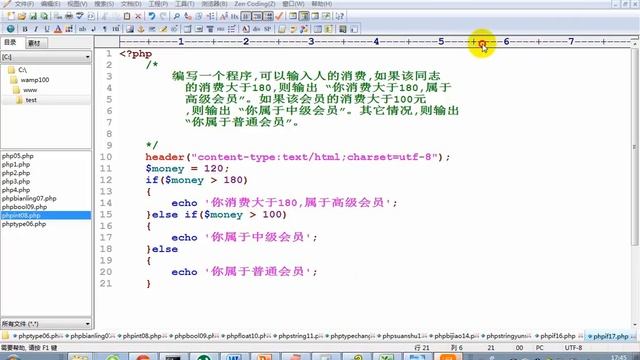Click the Save All icon
Screen dimensions: 640x360
(x=44, y=16)
